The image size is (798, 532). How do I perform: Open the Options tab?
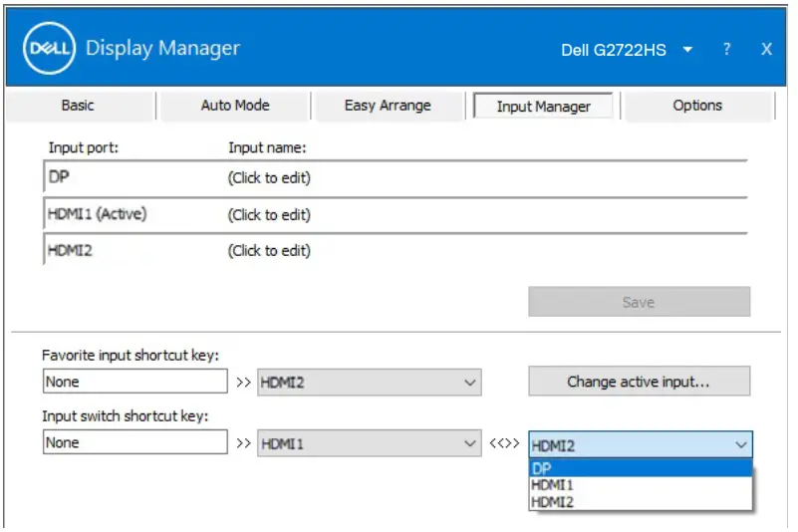[697, 106]
